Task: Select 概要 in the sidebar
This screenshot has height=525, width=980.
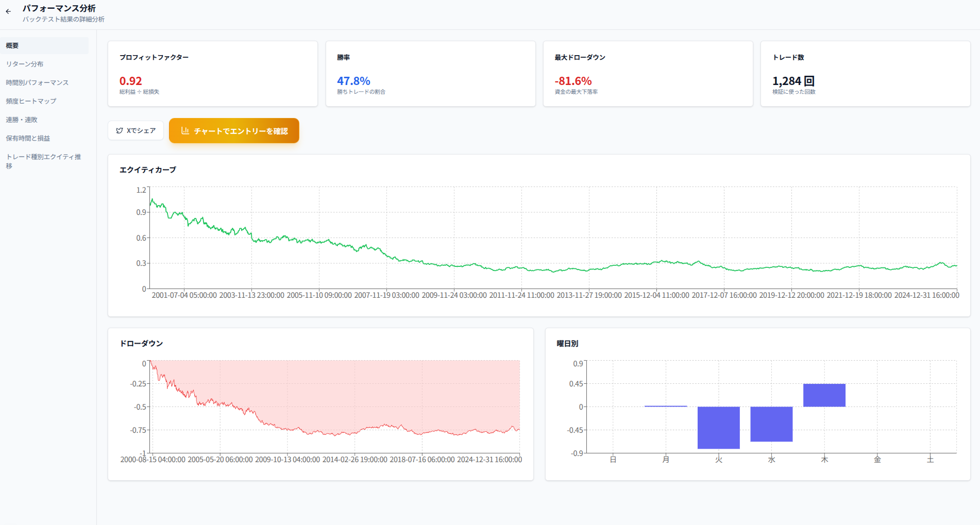Action: pyautogui.click(x=12, y=45)
